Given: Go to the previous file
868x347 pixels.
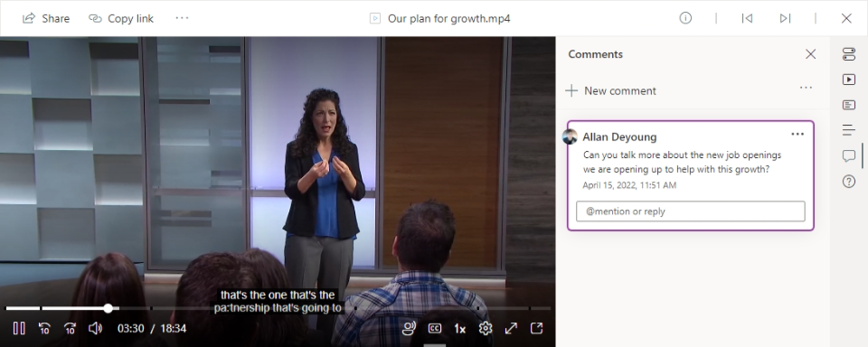Looking at the screenshot, I should (747, 18).
